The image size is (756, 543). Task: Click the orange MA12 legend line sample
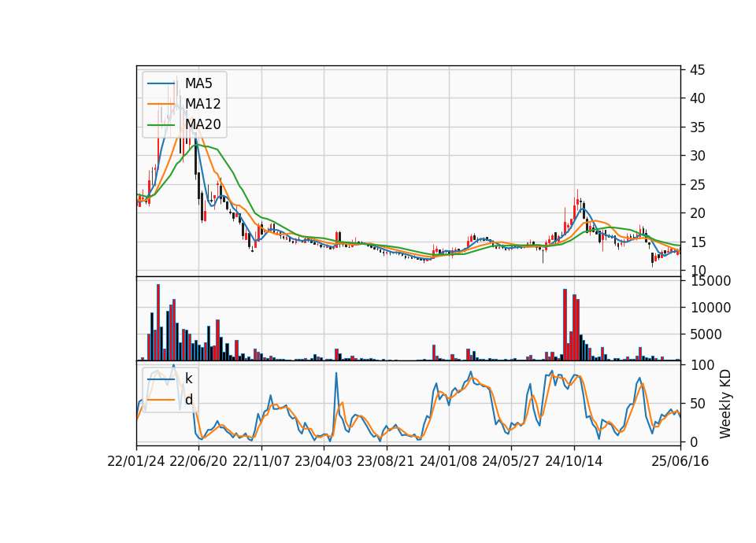point(161,104)
